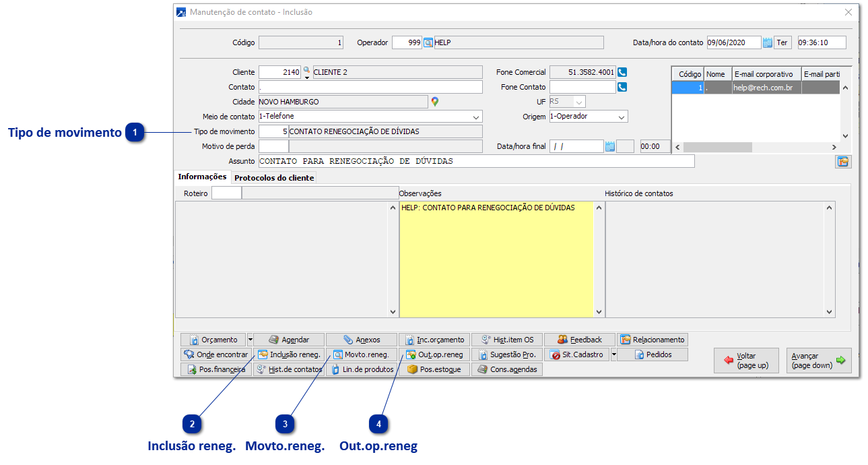Image resolution: width=868 pixels, height=465 pixels.
Task: Open the Orçamento button
Action: point(213,340)
